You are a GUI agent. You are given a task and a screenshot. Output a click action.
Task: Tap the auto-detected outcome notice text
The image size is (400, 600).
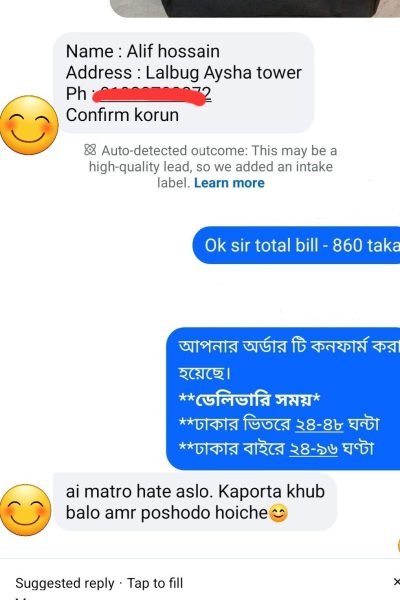coord(211,166)
